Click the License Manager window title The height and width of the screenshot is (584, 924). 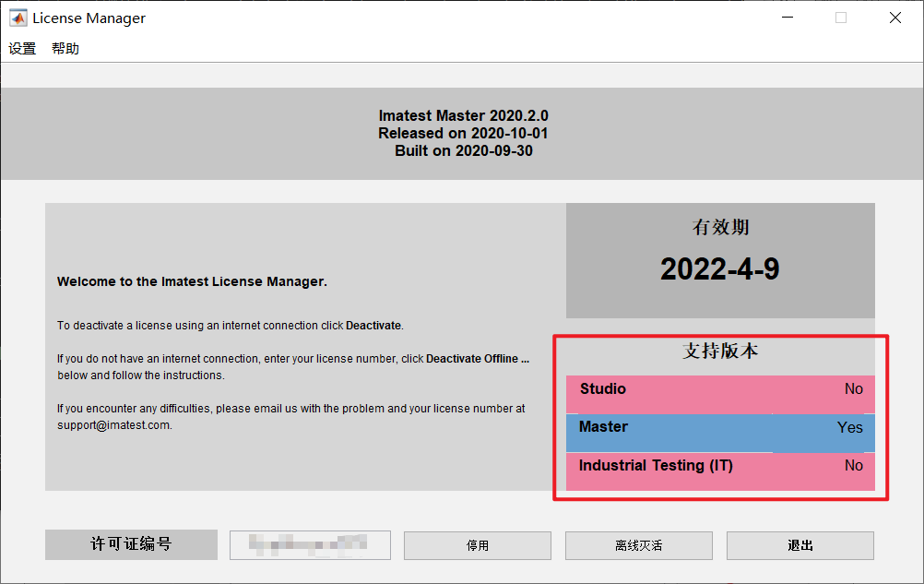[x=89, y=18]
